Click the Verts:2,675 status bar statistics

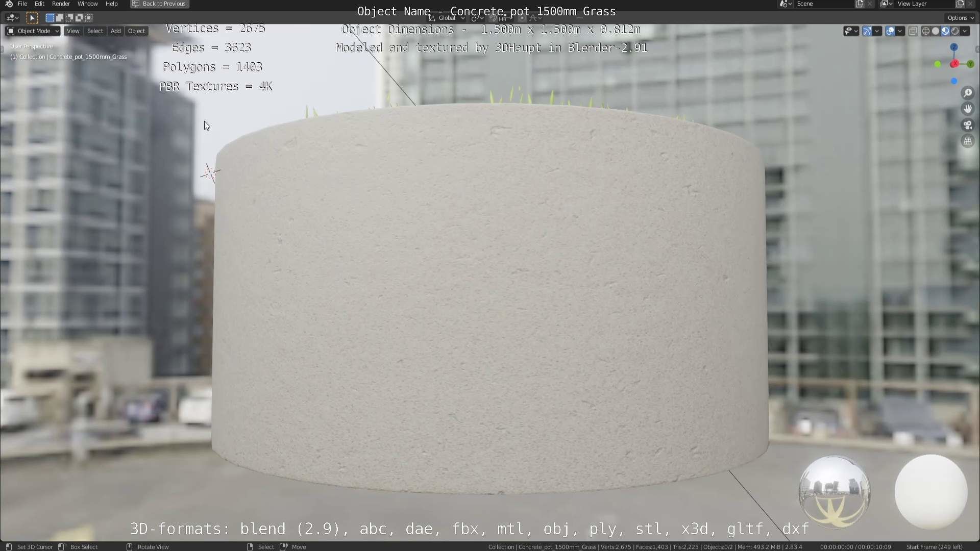pyautogui.click(x=616, y=547)
